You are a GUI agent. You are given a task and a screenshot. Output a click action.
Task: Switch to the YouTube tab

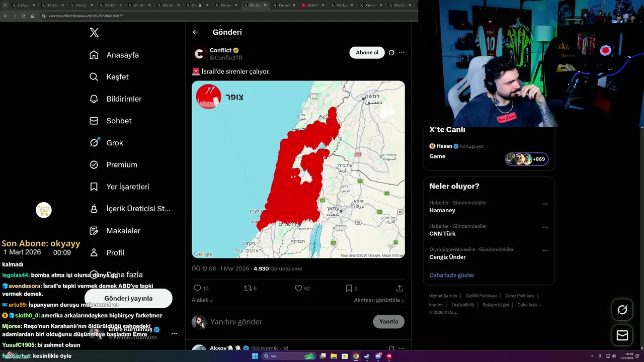click(x=313, y=5)
